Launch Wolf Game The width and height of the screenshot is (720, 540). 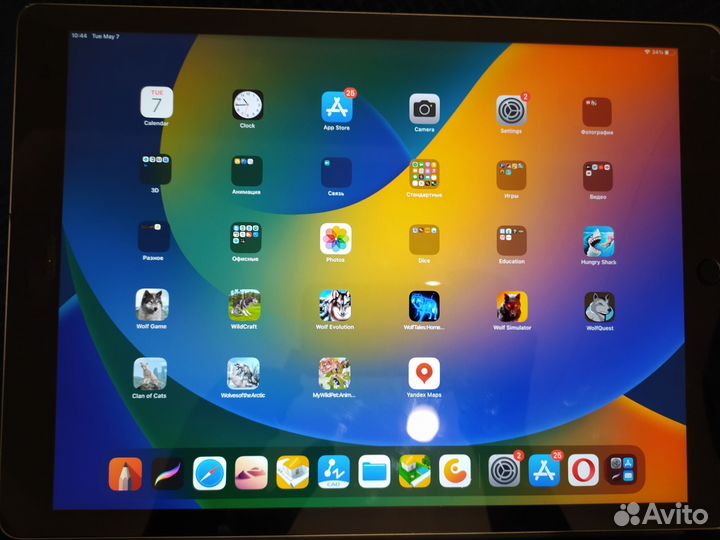tap(152, 305)
